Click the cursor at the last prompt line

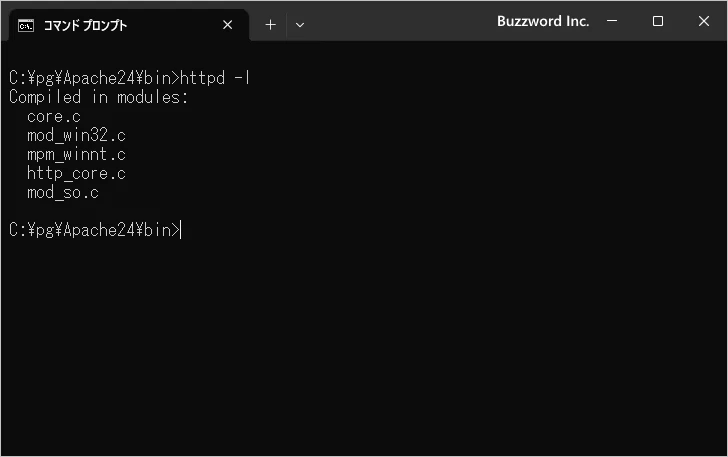coord(182,230)
